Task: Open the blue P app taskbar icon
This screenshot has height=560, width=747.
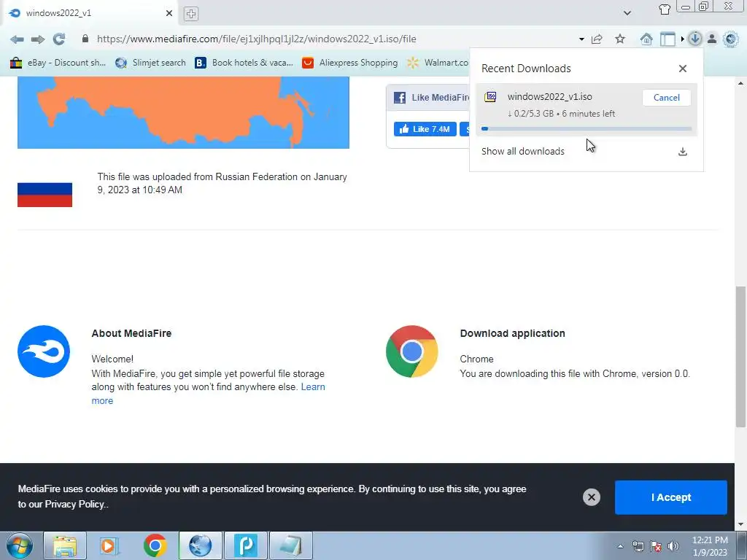Action: click(x=246, y=545)
